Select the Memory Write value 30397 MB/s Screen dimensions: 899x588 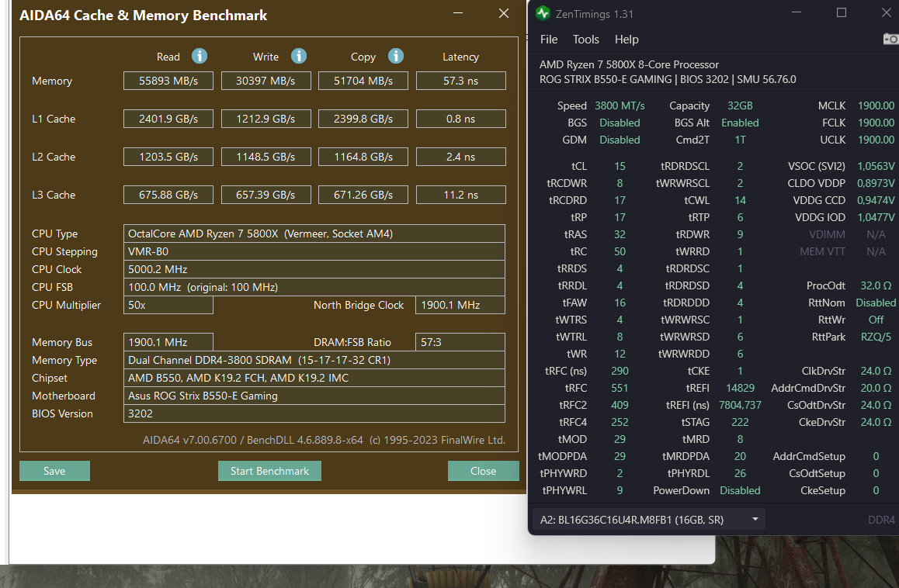coord(266,81)
